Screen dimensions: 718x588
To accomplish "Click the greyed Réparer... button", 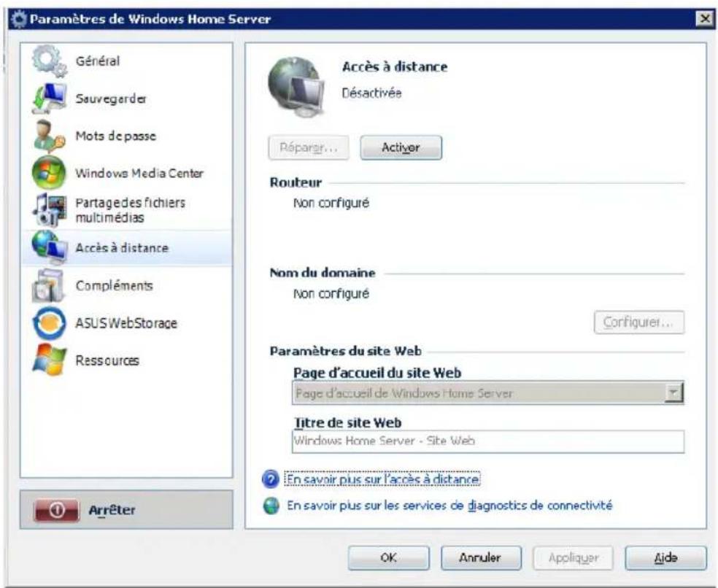I will 308,147.
